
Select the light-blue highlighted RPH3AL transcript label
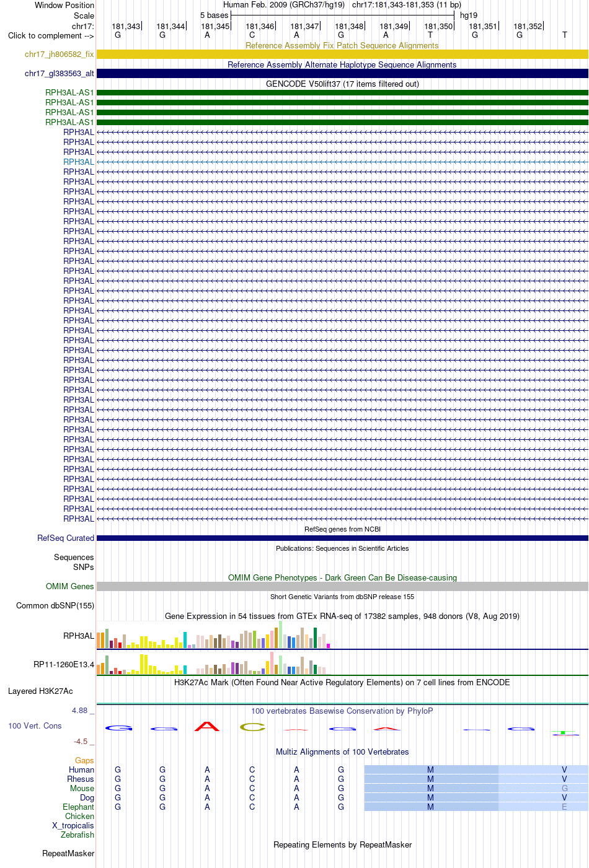(x=79, y=162)
